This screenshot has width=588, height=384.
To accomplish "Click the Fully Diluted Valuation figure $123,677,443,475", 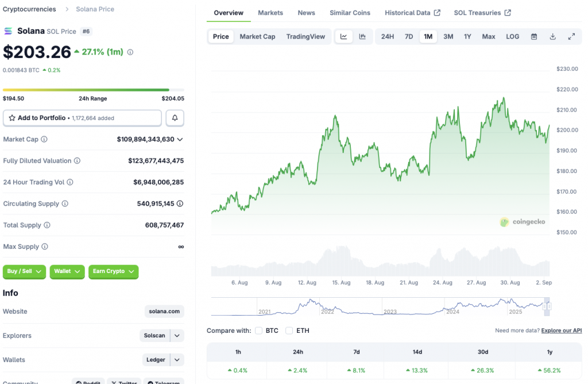I will (x=156, y=160).
